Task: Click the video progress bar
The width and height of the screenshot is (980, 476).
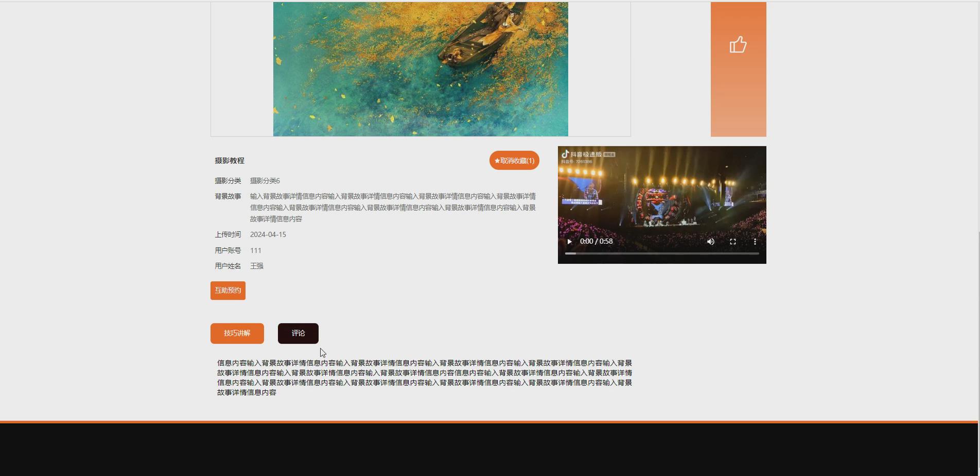Action: click(661, 253)
